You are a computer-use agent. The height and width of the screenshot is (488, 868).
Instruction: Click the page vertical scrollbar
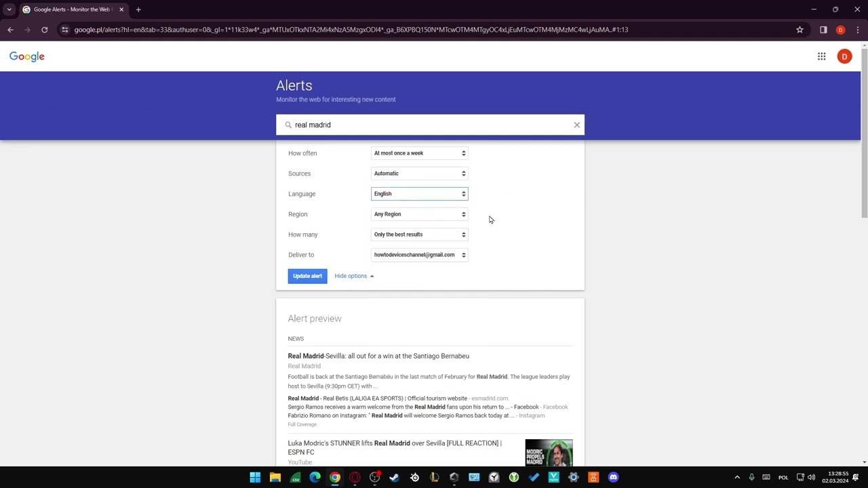click(x=864, y=132)
